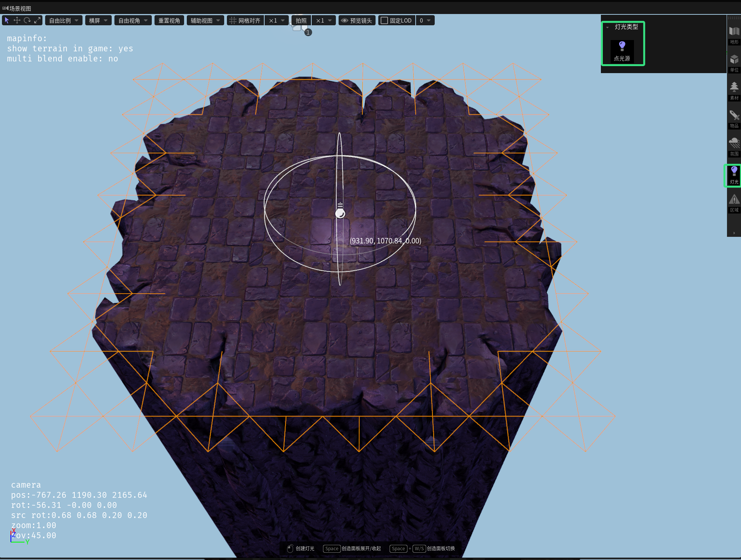Choose the 点光源 point light type
741x560 pixels.
tap(622, 51)
